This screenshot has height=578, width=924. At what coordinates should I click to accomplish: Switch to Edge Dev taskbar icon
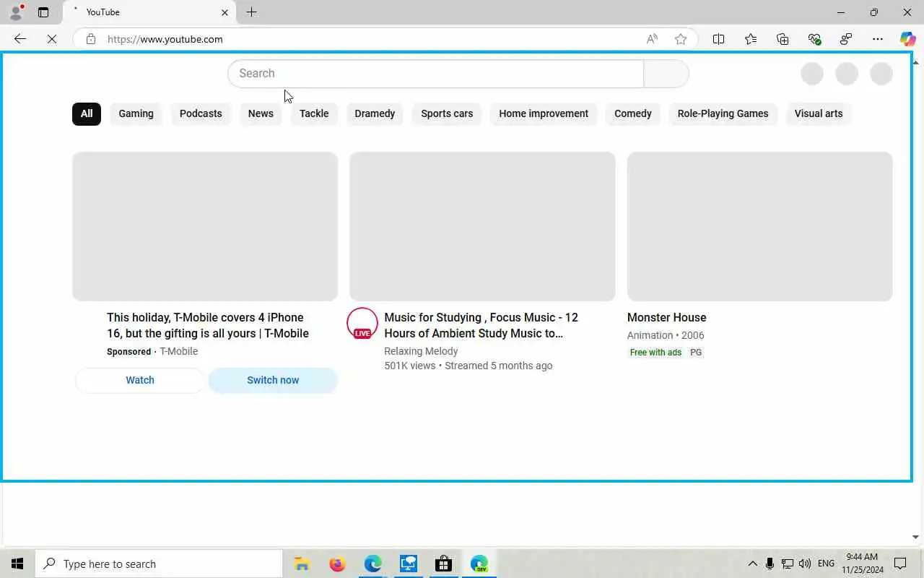479,564
